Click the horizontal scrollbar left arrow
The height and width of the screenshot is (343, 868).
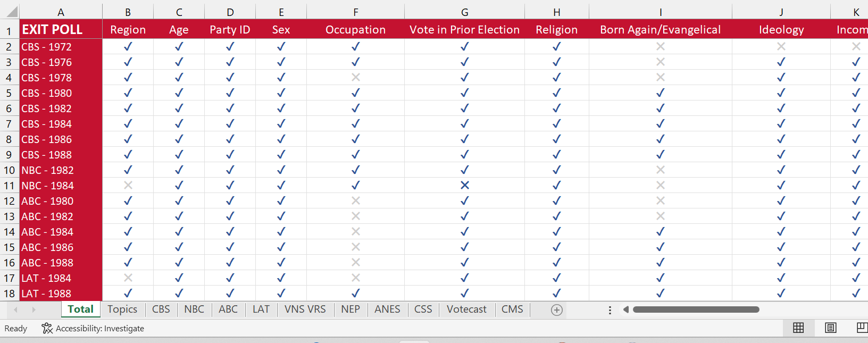[x=626, y=309]
